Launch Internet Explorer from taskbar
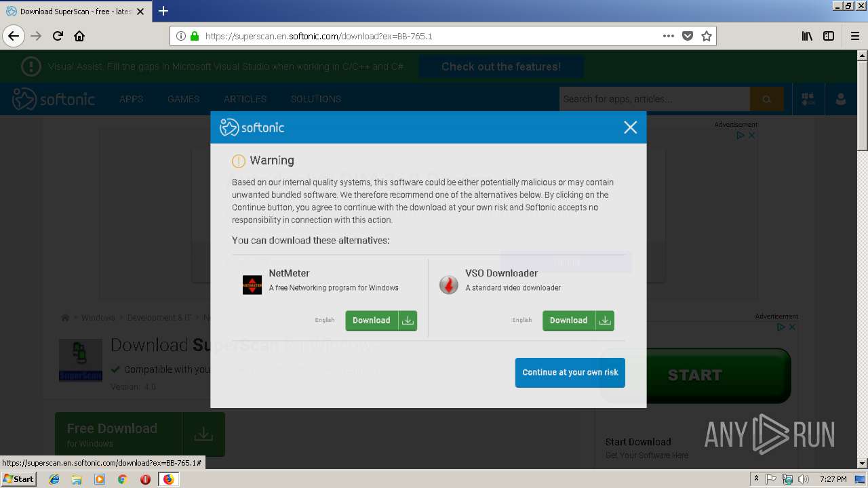Screen dimensions: 868x488 54,479
